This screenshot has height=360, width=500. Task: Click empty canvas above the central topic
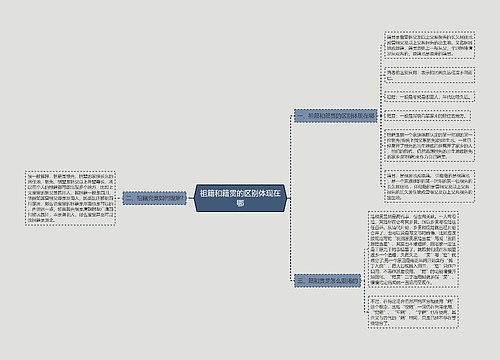[240, 100]
